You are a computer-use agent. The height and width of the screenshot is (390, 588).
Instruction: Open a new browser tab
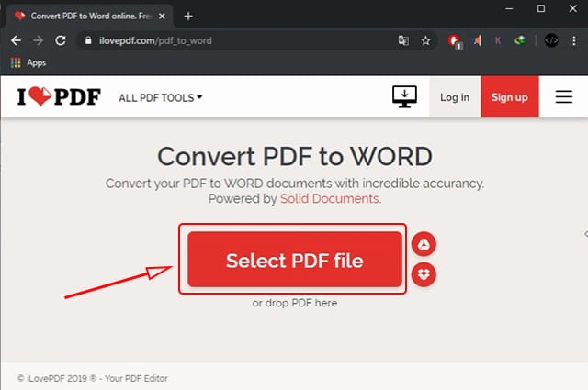pyautogui.click(x=188, y=17)
